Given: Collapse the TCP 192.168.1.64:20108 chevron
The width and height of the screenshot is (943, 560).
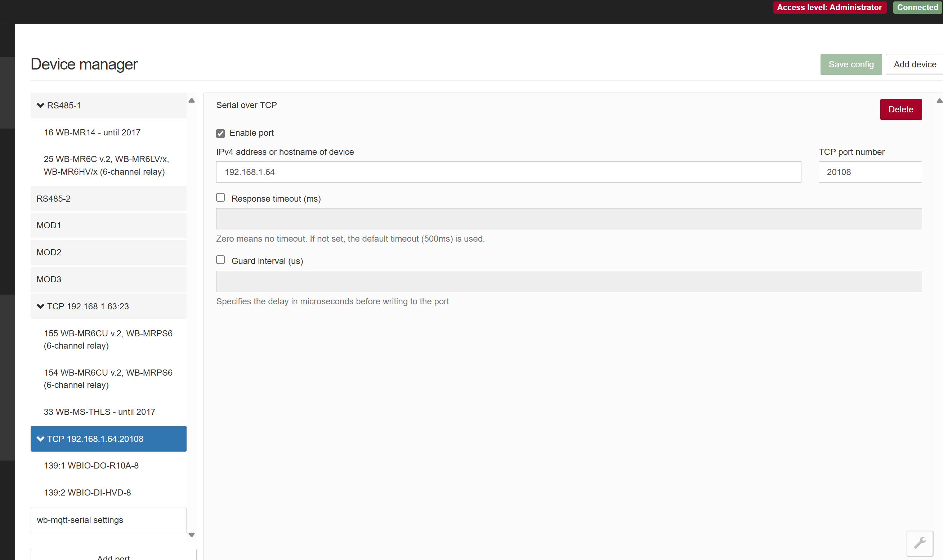Looking at the screenshot, I should point(40,439).
